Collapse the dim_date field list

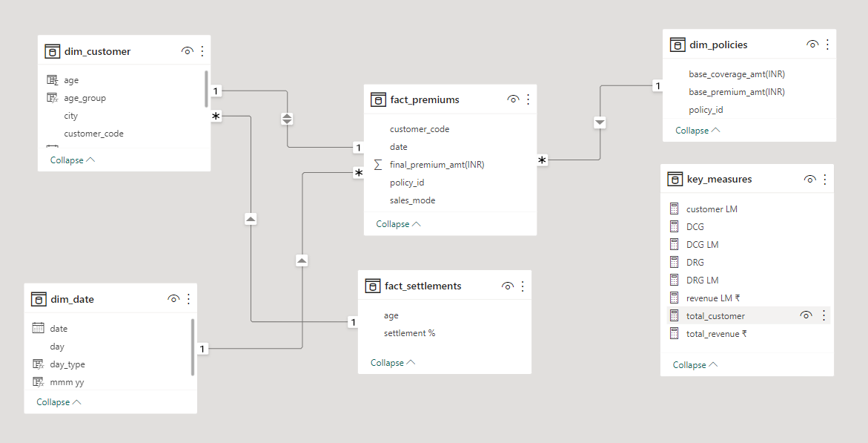point(53,401)
